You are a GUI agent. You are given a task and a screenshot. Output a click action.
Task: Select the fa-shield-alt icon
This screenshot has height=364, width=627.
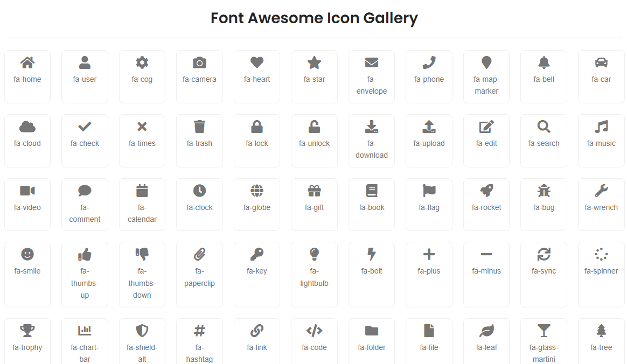pos(142,331)
